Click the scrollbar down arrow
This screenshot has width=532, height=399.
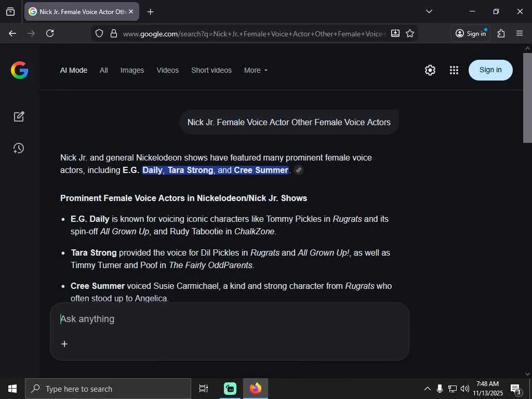pyautogui.click(x=527, y=374)
